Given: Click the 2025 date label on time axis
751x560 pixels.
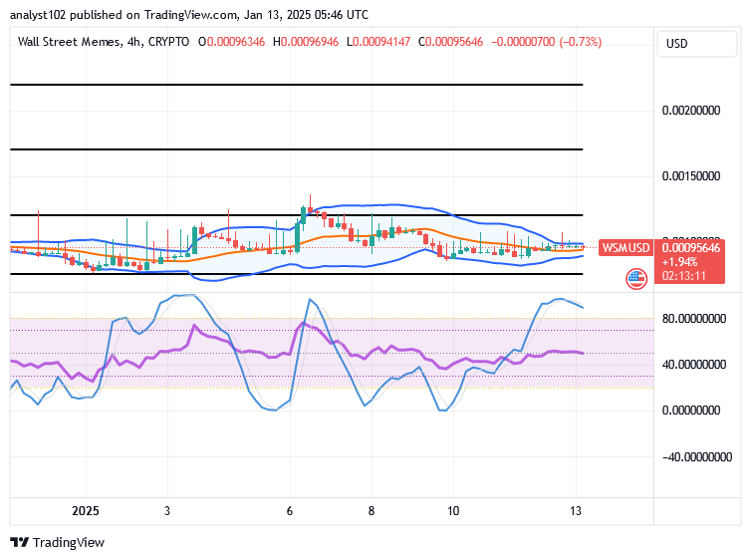Looking at the screenshot, I should click(x=86, y=511).
